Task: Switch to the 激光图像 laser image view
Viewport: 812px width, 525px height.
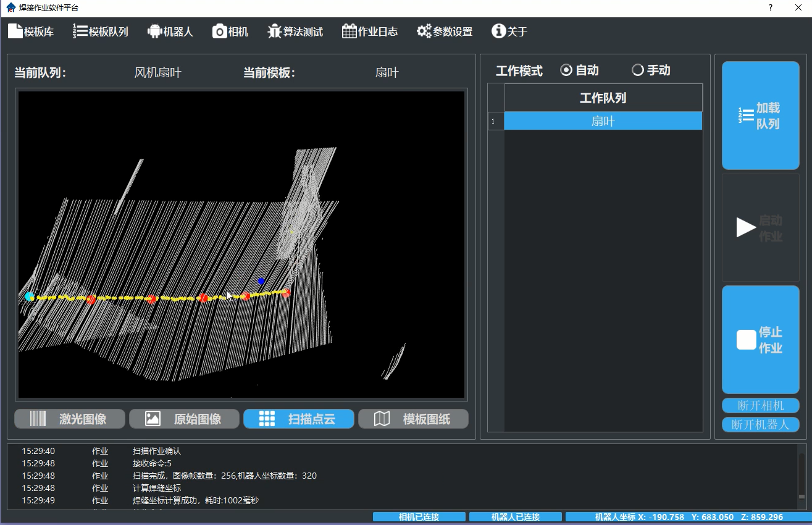Action: [70, 419]
